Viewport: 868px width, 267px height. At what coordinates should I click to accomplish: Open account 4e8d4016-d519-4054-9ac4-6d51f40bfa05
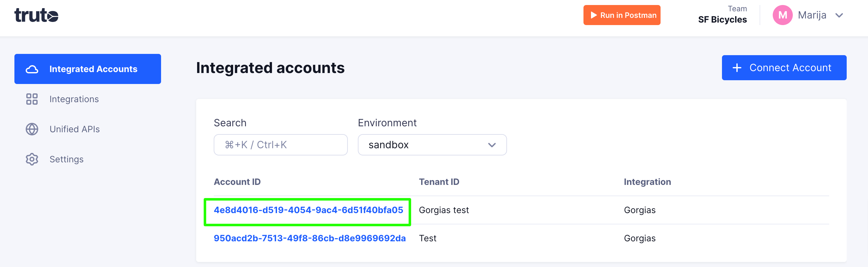click(308, 210)
